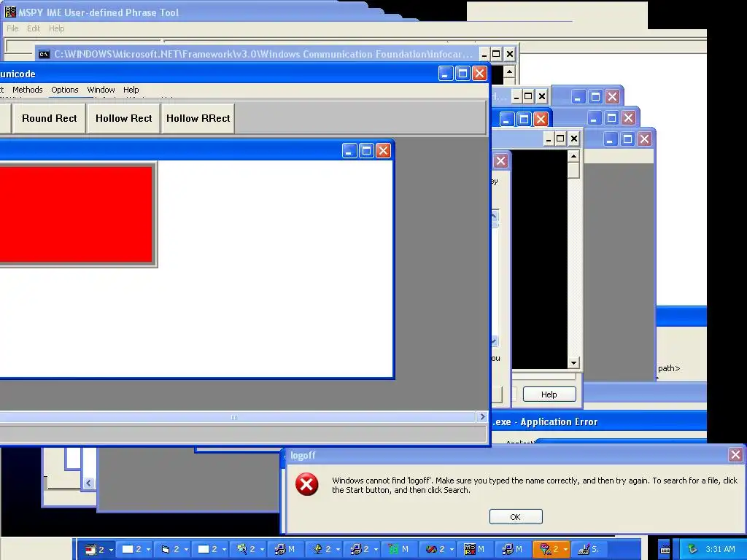
Task: Click the unicode window horizontal scrollbar right arrow
Action: coord(482,416)
